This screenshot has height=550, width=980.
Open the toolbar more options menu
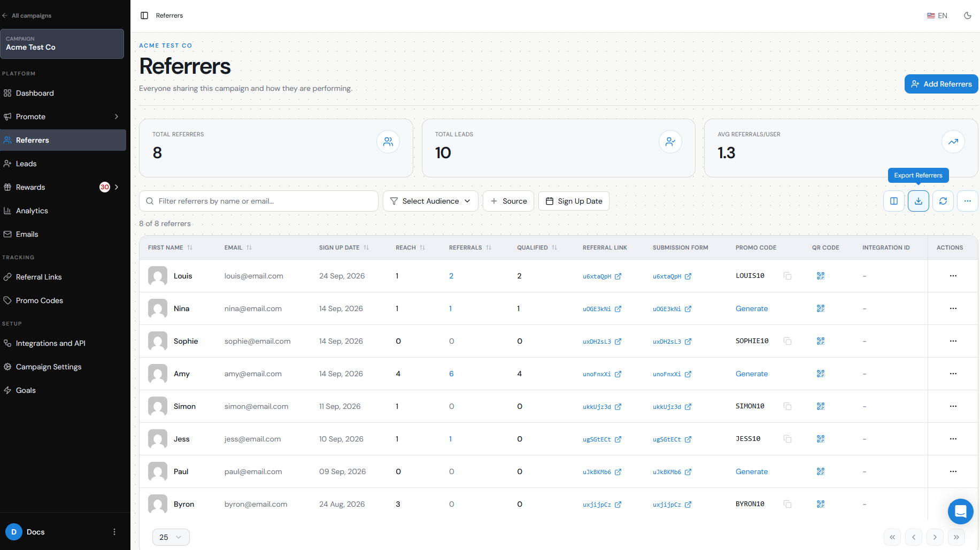pos(968,201)
